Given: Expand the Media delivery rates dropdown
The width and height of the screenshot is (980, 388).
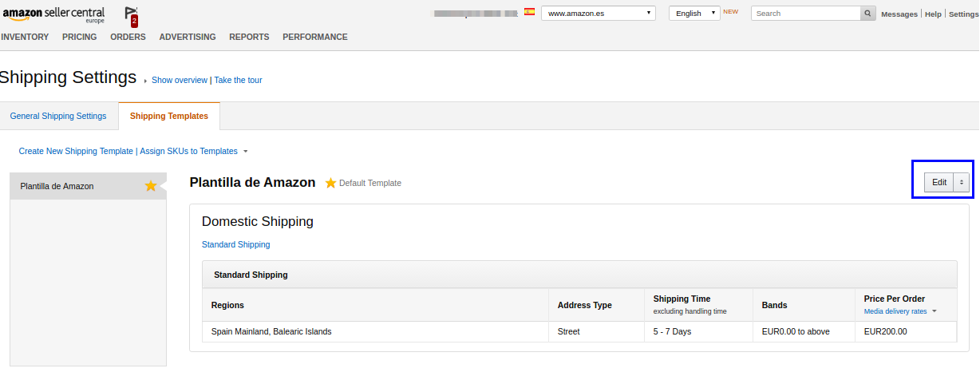Looking at the screenshot, I should pos(934,311).
